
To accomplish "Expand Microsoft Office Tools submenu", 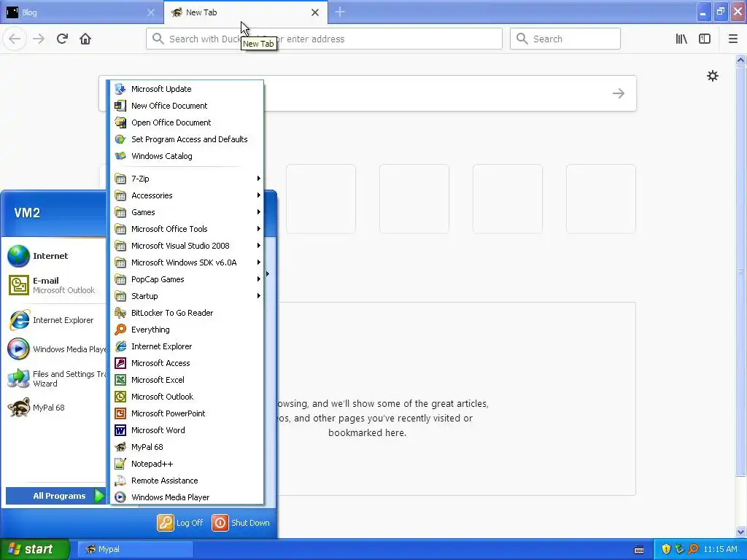I will 185,229.
